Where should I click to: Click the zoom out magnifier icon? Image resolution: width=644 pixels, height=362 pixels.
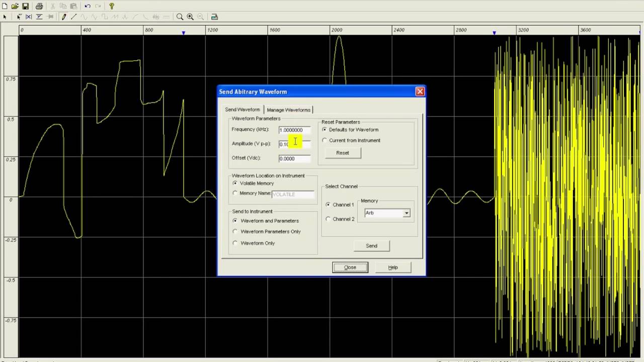201,17
